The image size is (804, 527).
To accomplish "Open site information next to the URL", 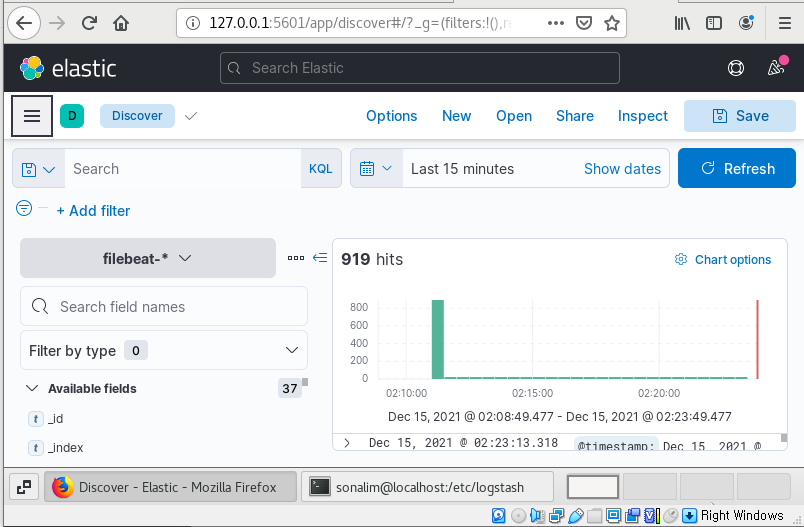I will click(193, 23).
